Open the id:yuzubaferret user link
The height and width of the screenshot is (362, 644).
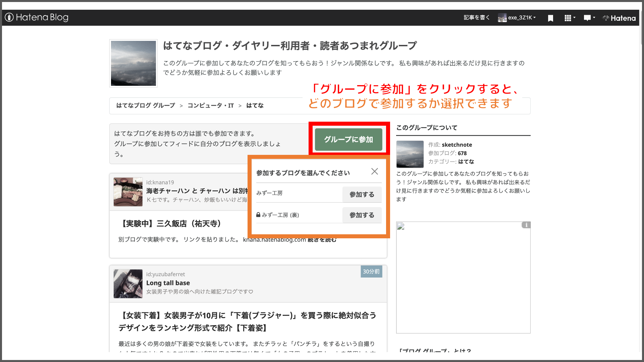tap(165, 274)
